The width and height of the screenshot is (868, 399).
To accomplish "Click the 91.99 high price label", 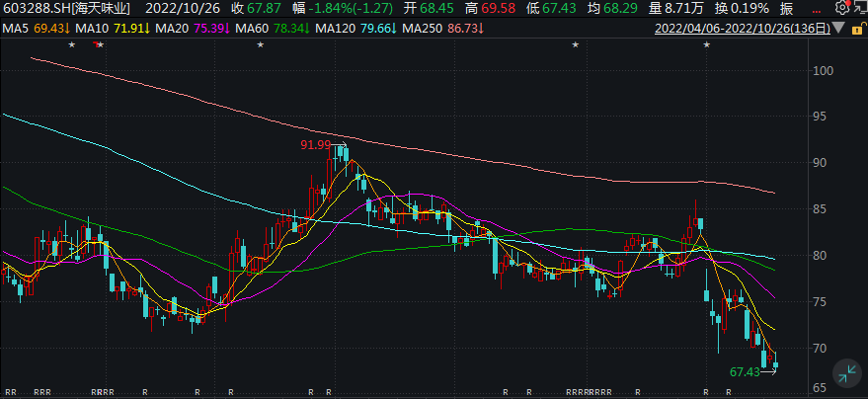I will (316, 145).
